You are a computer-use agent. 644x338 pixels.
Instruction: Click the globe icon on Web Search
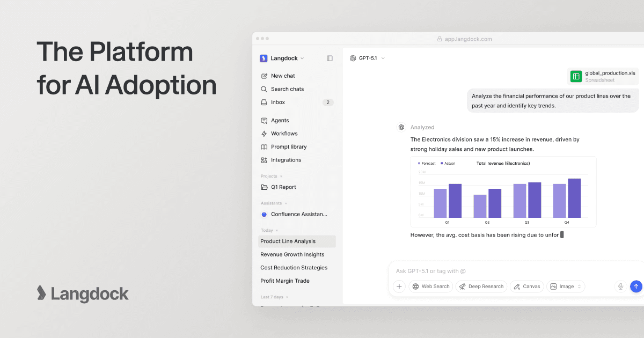click(x=415, y=286)
